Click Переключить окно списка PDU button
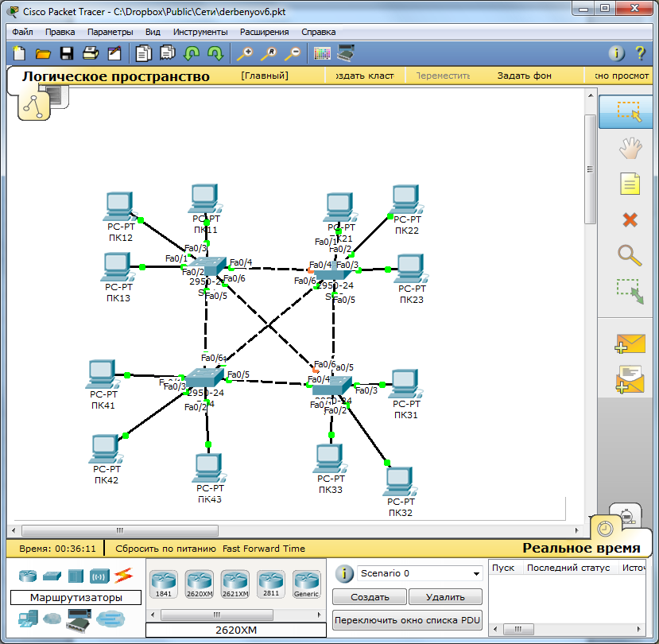This screenshot has width=659, height=644. pyautogui.click(x=407, y=620)
